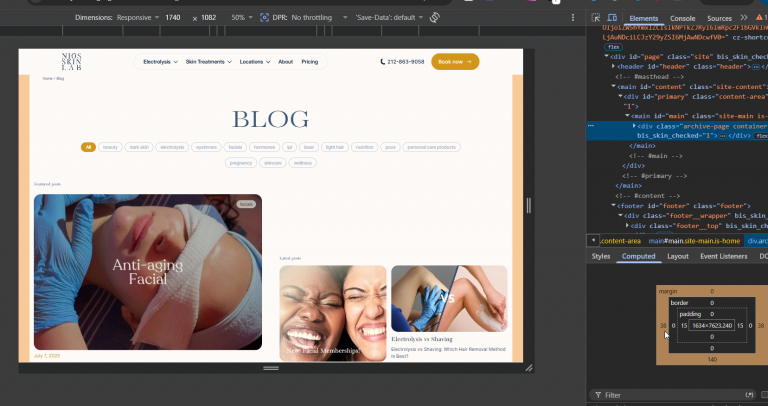Image resolution: width=768 pixels, height=406 pixels.
Task: Click the rotate screen orientation icon
Action: pyautogui.click(x=434, y=18)
